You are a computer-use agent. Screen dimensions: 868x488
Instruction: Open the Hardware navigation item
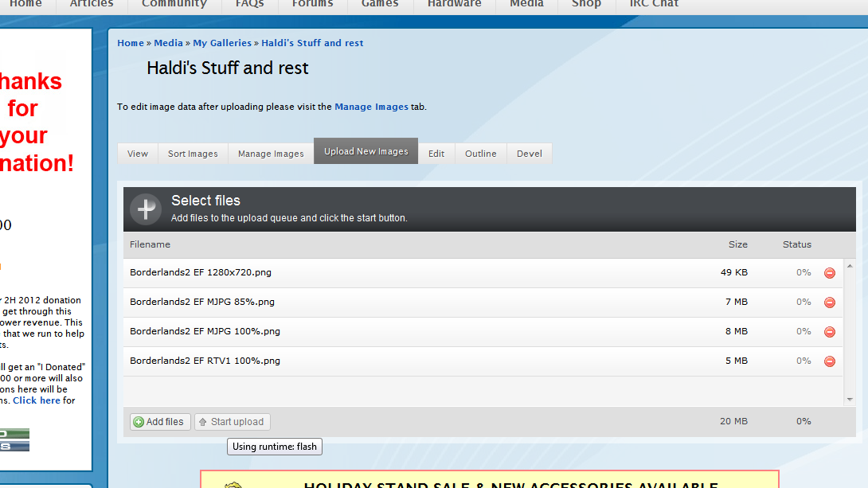455,4
